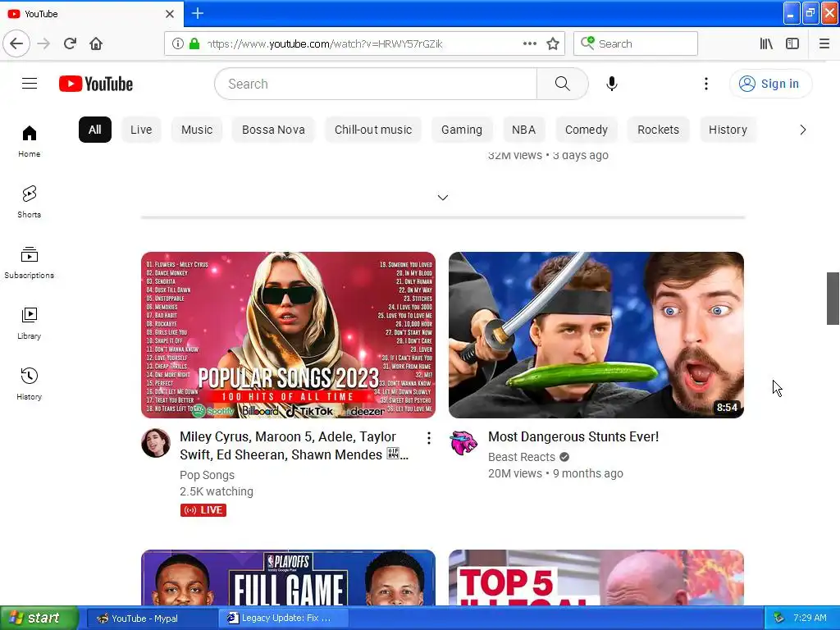
Task: Open page actions ellipsis in address bar
Action: 530,43
